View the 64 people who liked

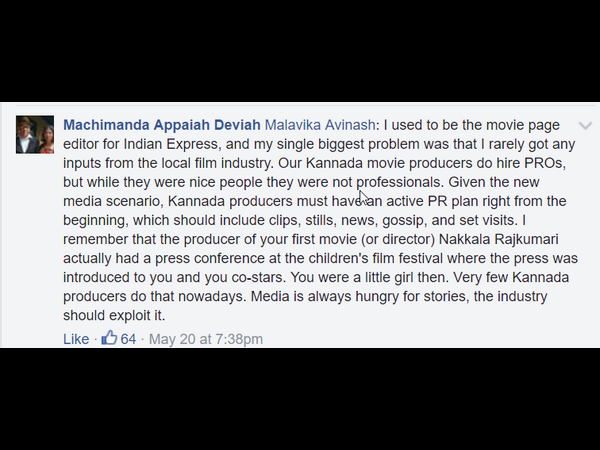128,339
